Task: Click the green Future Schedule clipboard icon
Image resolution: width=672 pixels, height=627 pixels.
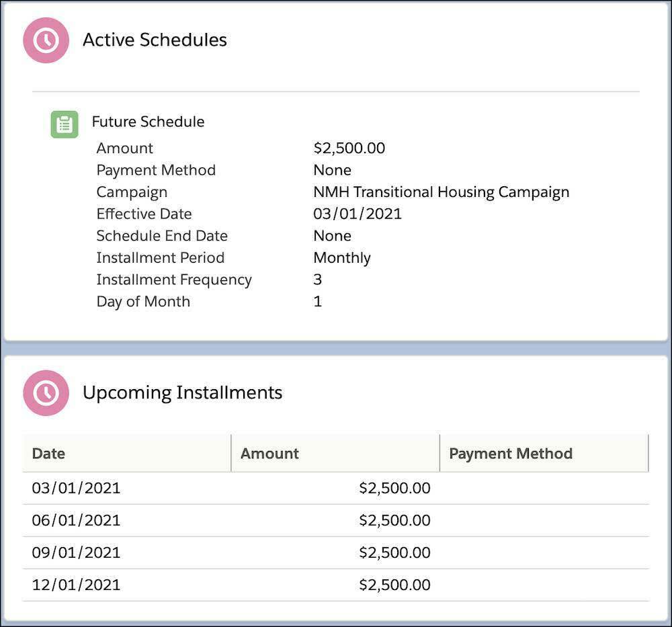Action: tap(65, 124)
